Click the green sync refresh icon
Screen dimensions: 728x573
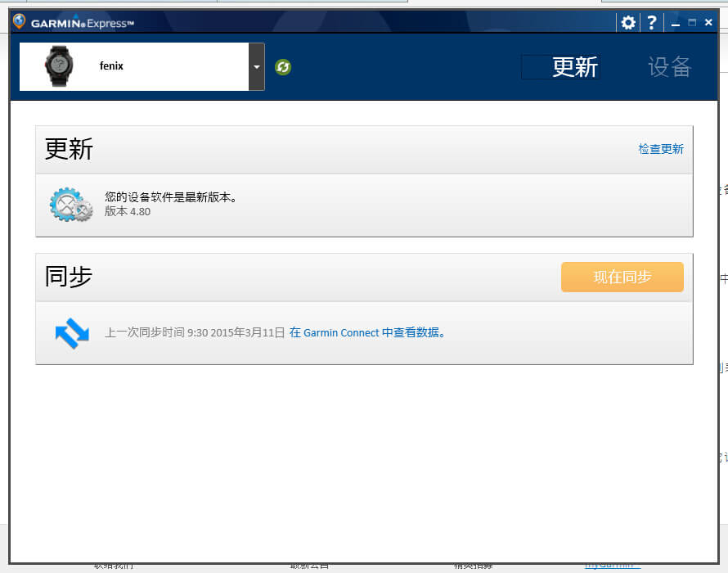tap(283, 67)
